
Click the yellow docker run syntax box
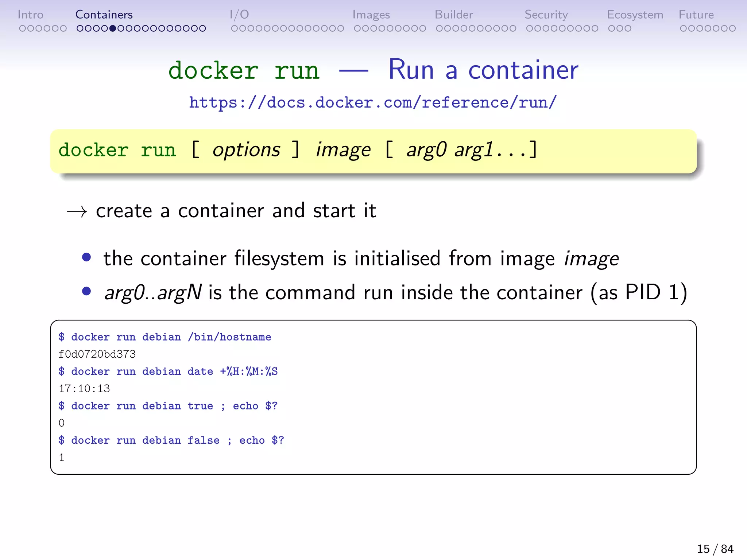(373, 151)
